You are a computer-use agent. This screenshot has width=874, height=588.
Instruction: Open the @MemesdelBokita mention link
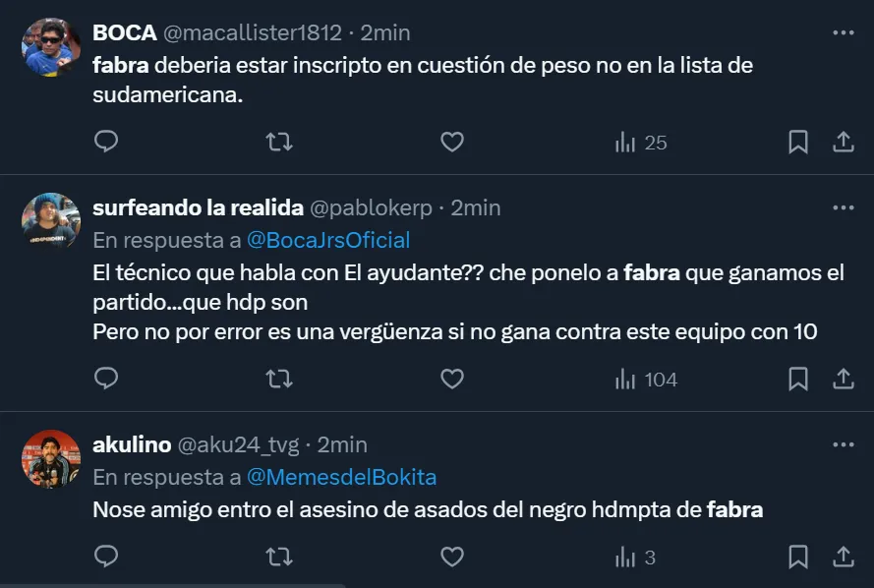(341, 477)
